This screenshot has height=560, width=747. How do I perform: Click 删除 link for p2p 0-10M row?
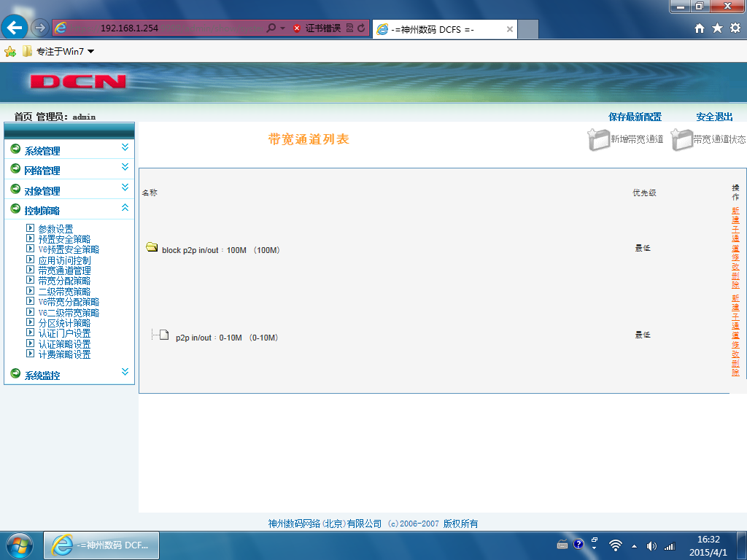pos(735,367)
